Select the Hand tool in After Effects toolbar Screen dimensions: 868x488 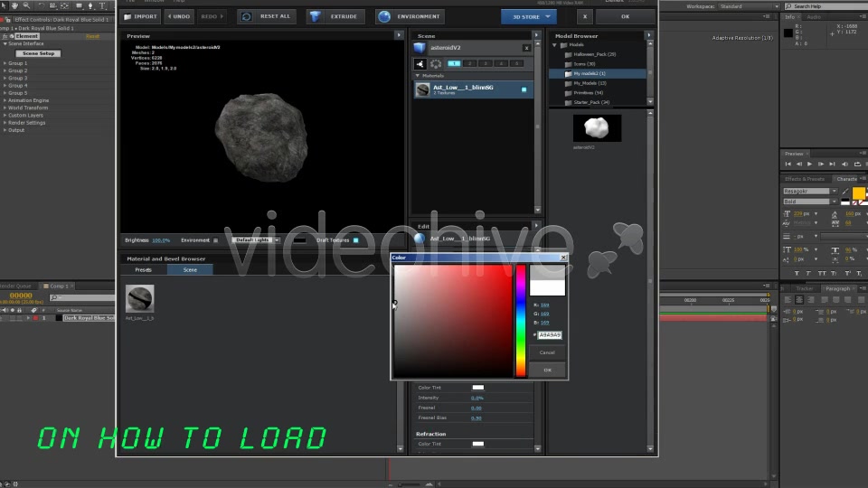15,5
